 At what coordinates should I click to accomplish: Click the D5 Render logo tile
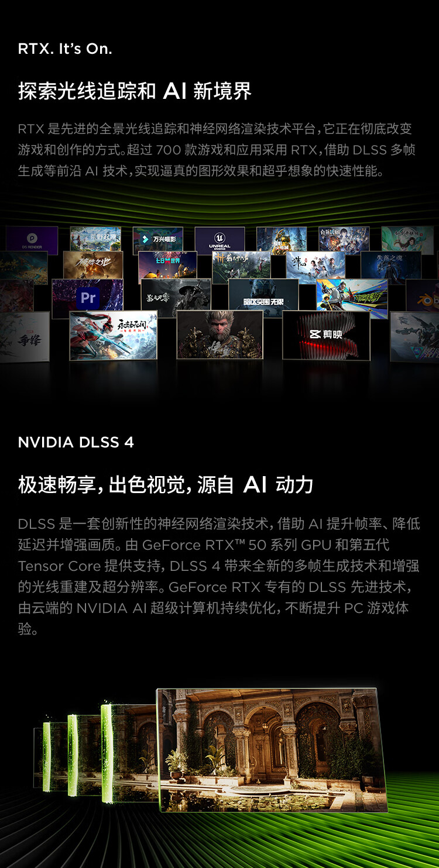[32, 240]
